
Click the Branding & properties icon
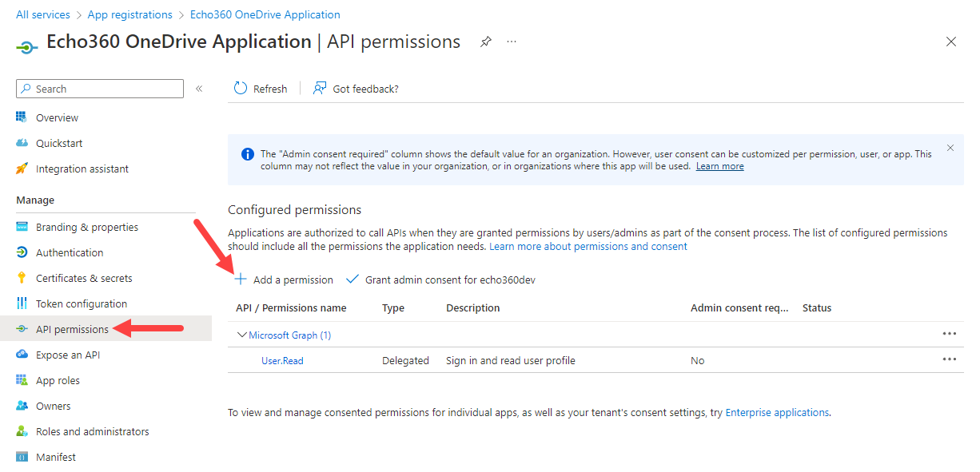tap(22, 227)
